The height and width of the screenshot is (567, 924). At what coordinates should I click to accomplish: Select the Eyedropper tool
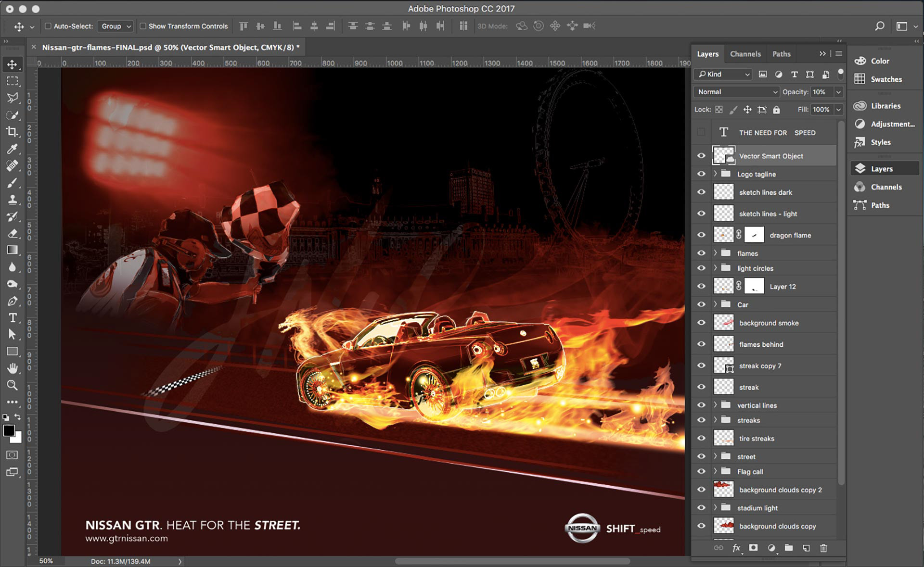click(12, 149)
